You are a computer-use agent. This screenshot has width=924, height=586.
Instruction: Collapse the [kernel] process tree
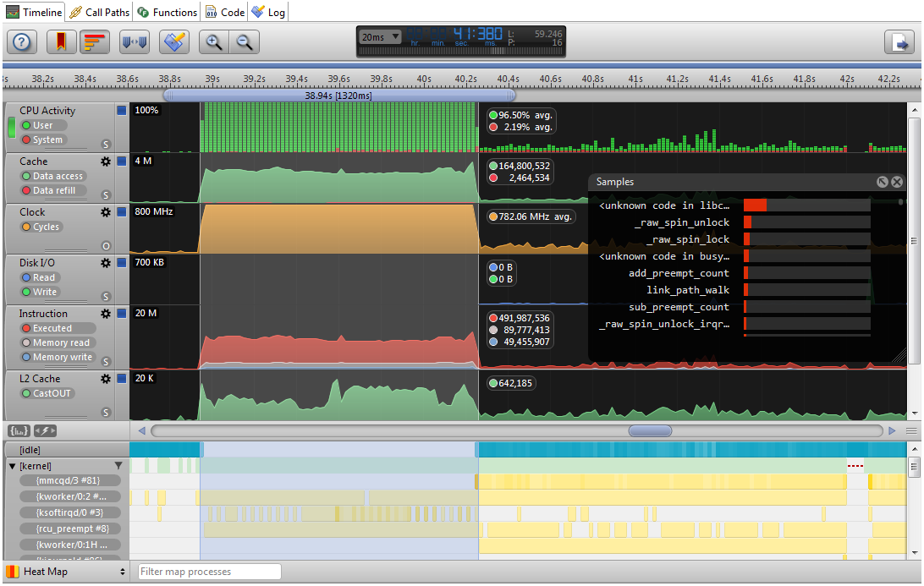(13, 466)
